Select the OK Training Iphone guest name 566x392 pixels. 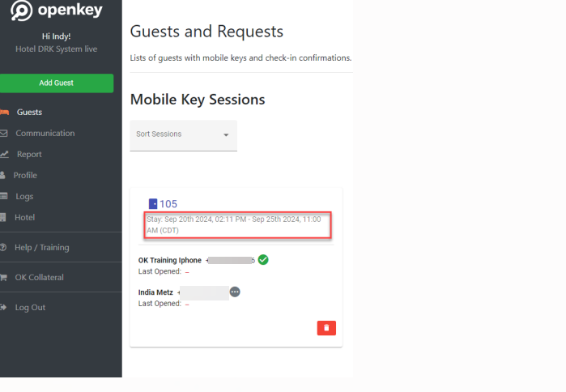tap(170, 260)
